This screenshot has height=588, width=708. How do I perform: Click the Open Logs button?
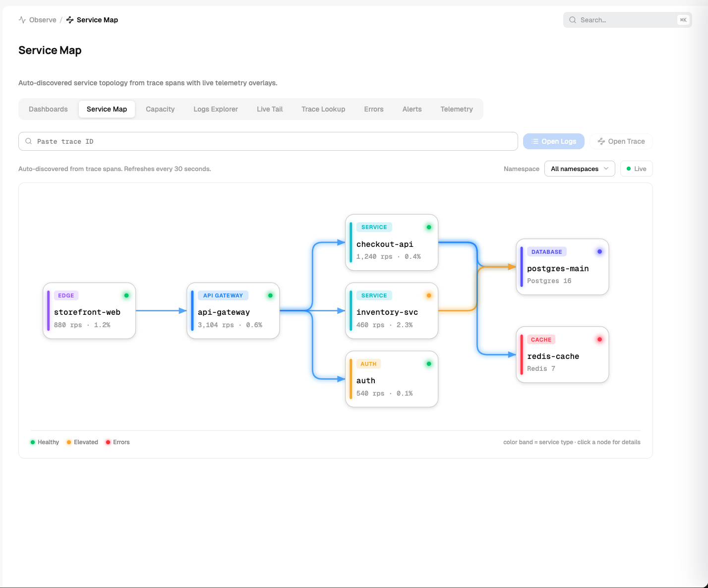click(554, 141)
